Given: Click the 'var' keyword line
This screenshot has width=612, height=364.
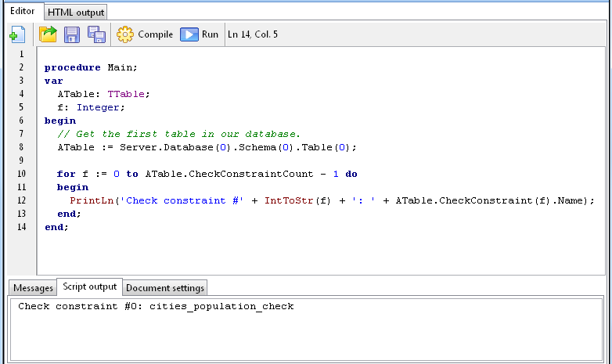Looking at the screenshot, I should coord(53,81).
